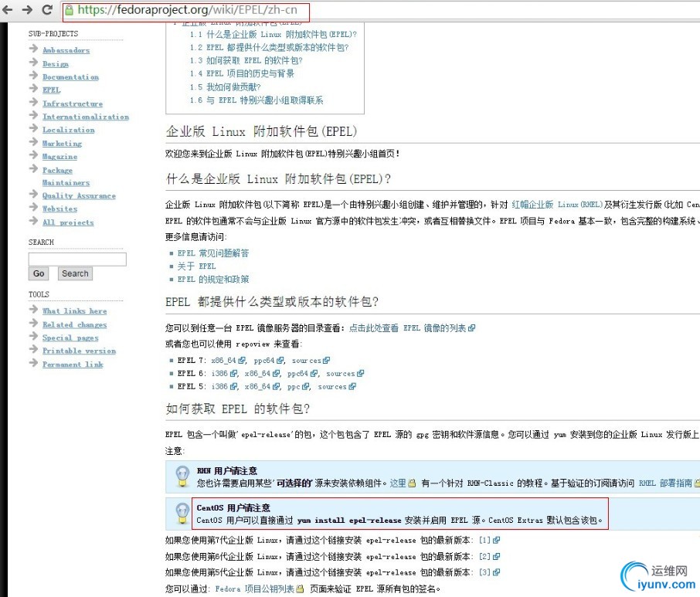Screen dimensions: 700x597
Task: Click the browser back arrow
Action: point(8,9)
